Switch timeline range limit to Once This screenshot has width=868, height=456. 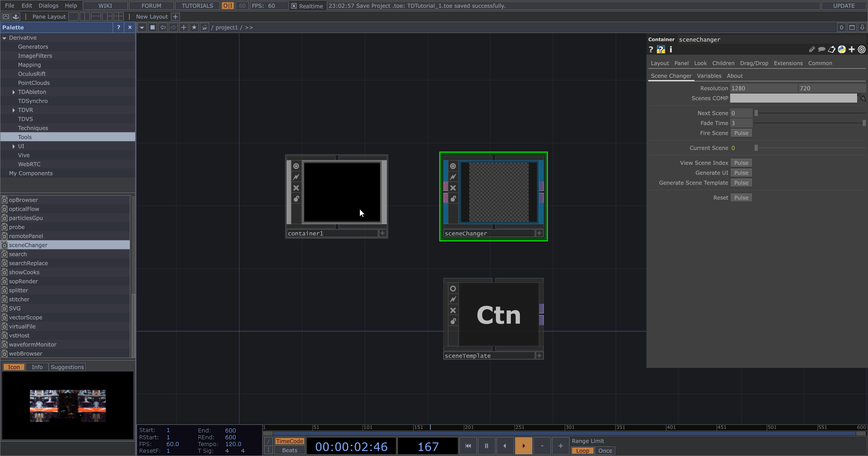605,451
